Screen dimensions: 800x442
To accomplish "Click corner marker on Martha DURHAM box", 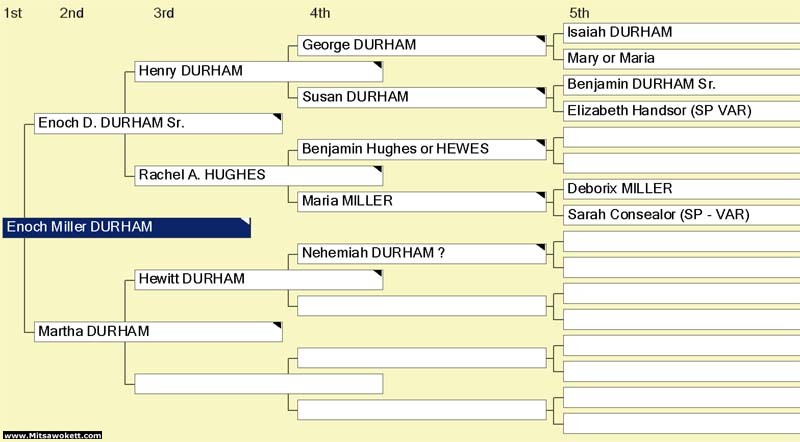I will click(278, 326).
